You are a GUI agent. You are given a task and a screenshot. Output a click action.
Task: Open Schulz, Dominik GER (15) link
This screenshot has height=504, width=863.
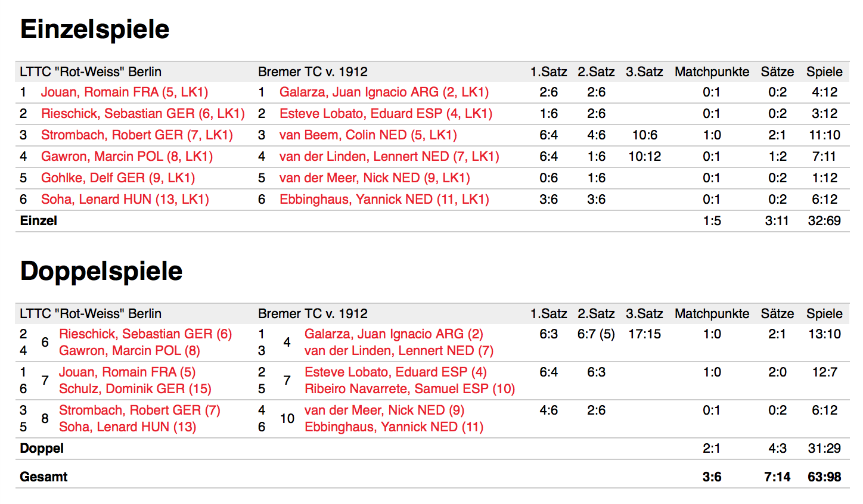[135, 389]
